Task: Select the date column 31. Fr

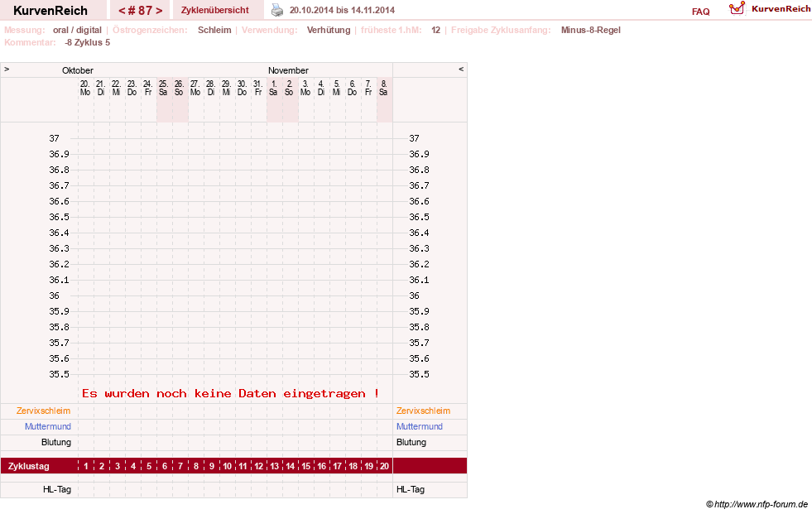Action: (257, 88)
